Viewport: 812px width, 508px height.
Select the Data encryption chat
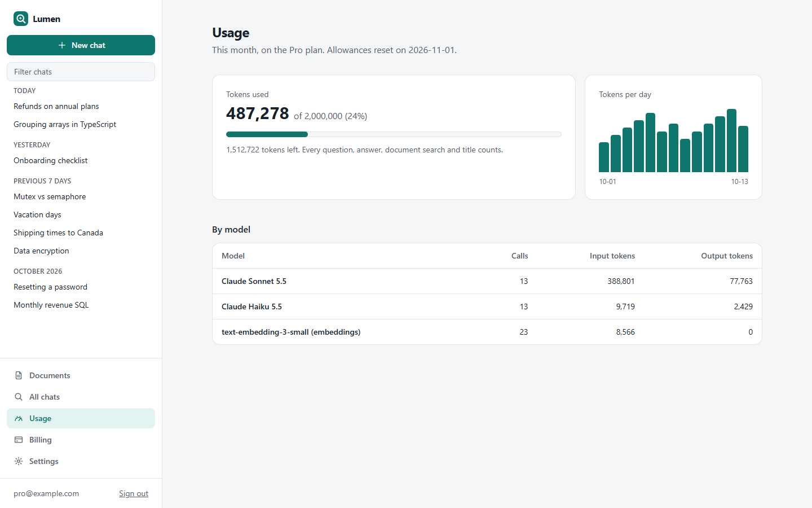coord(81,251)
